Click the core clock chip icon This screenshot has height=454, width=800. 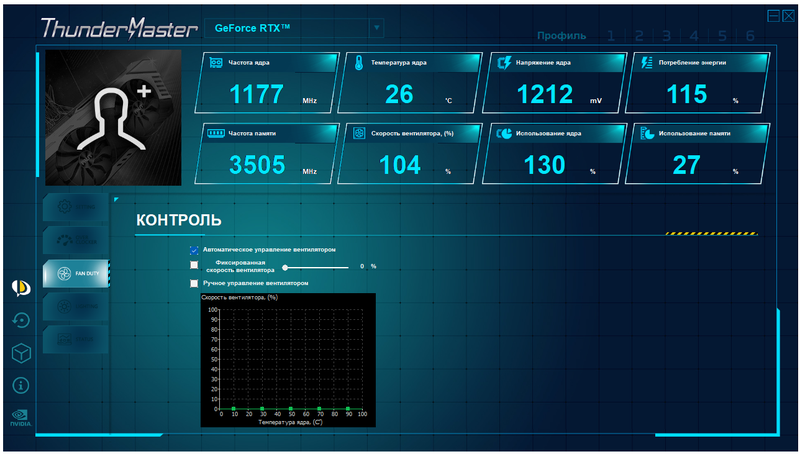(x=216, y=63)
